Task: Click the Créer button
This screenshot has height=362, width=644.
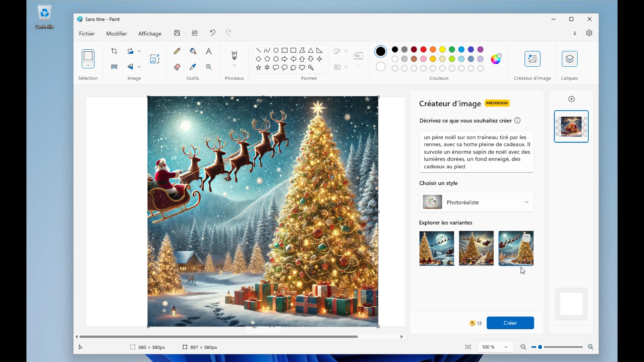Action: click(510, 323)
